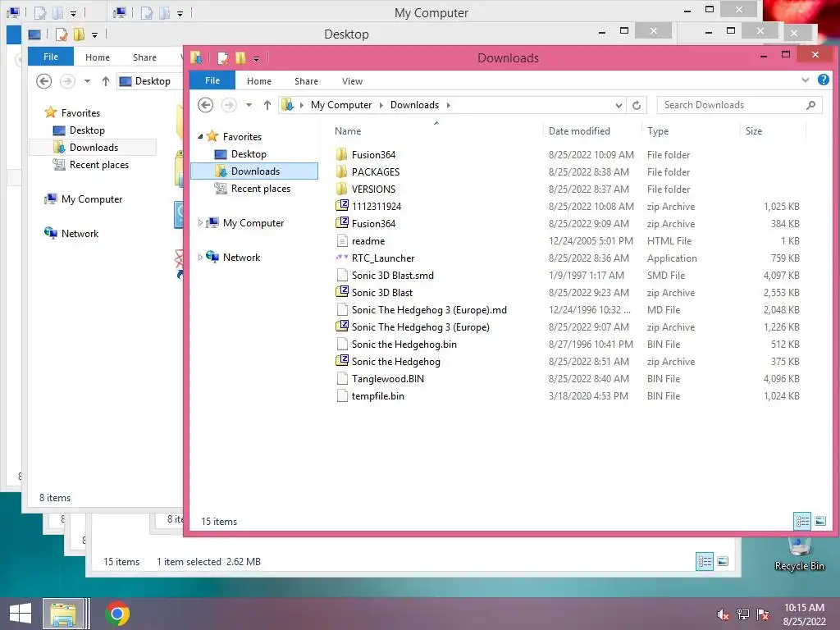Click the Fusion364 zip archive icon
Screen dimensions: 840x630
[342, 223]
